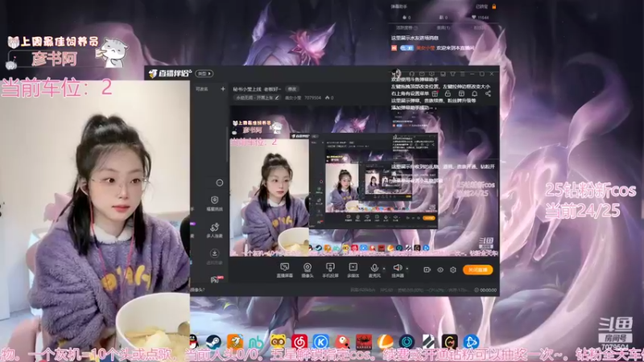Open the orange Douyu companion taskbar icon
644x362 pixels.
[x=235, y=341]
